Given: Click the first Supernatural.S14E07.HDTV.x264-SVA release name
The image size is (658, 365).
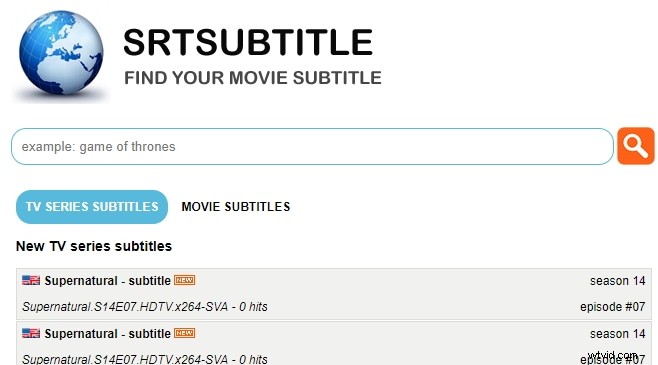Looking at the screenshot, I should tap(125, 307).
